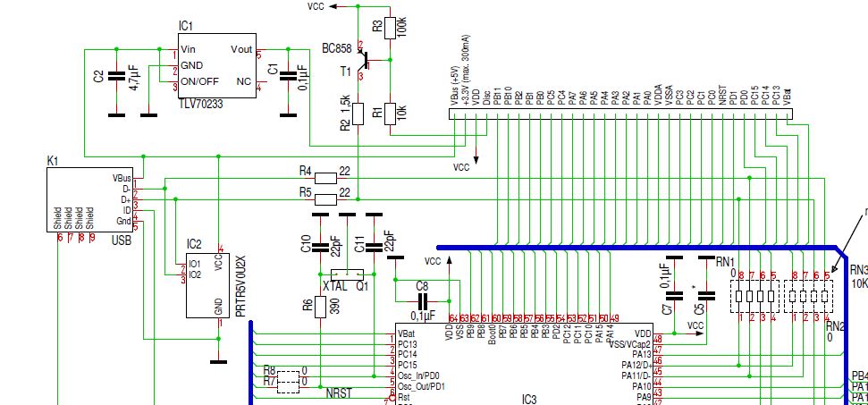868x405 pixels.
Task: Click the USB connector K1 block
Action: point(90,199)
